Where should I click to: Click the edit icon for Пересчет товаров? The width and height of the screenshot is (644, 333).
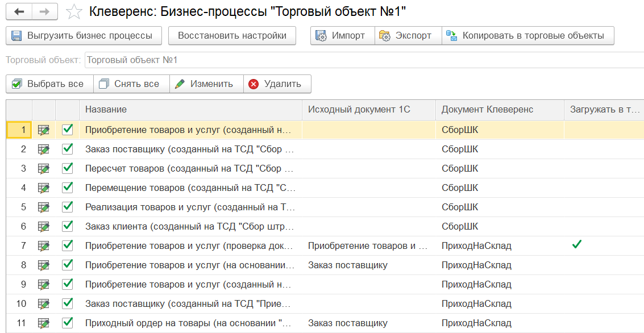pyautogui.click(x=44, y=169)
